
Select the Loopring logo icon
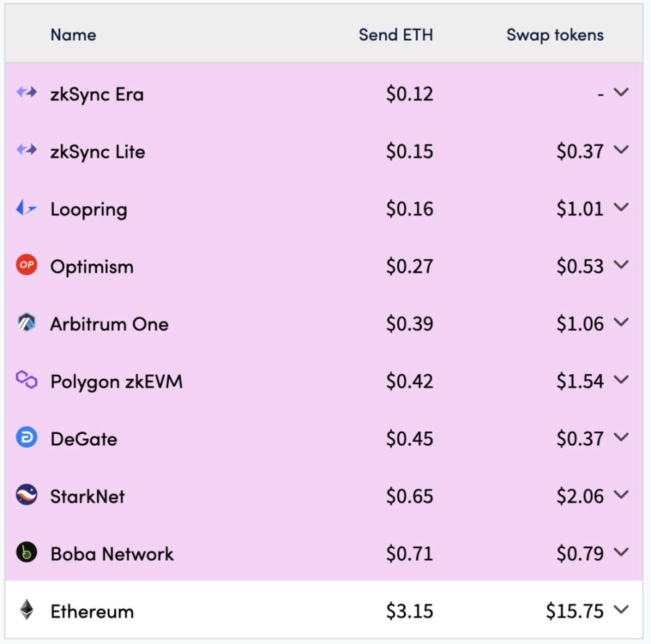click(x=26, y=208)
